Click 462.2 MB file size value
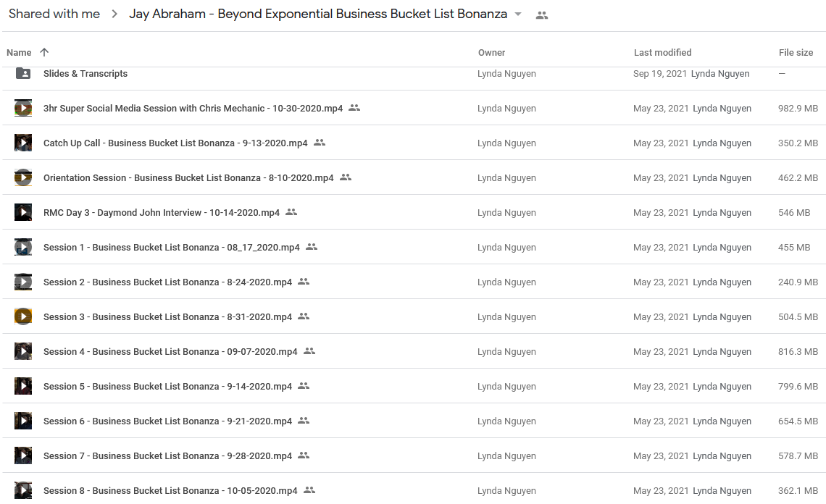 pos(798,178)
